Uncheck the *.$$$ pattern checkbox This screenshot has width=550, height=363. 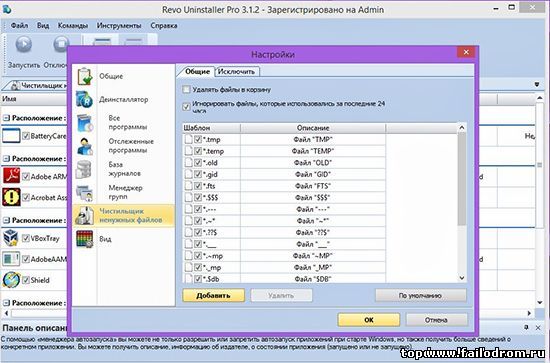(x=198, y=197)
